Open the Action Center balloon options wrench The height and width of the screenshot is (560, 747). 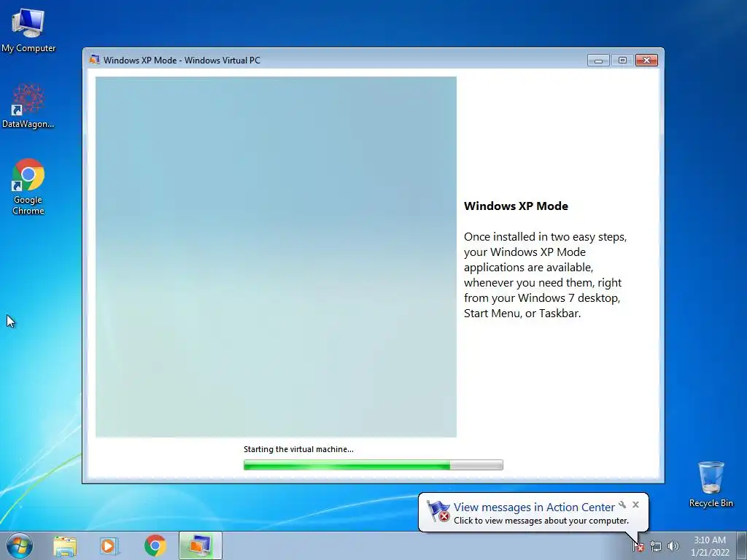click(622, 505)
